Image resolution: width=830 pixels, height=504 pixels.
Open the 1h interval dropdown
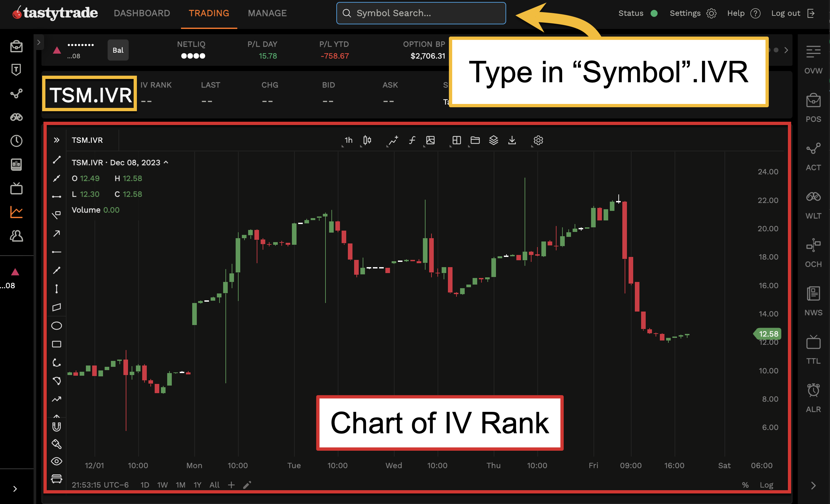tap(348, 140)
